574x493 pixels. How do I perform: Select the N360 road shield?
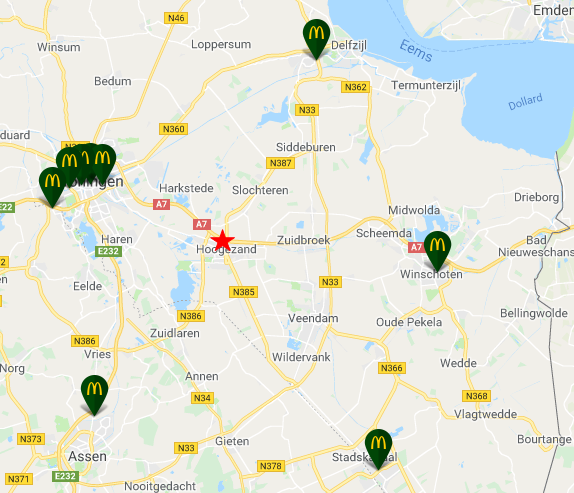(x=174, y=129)
